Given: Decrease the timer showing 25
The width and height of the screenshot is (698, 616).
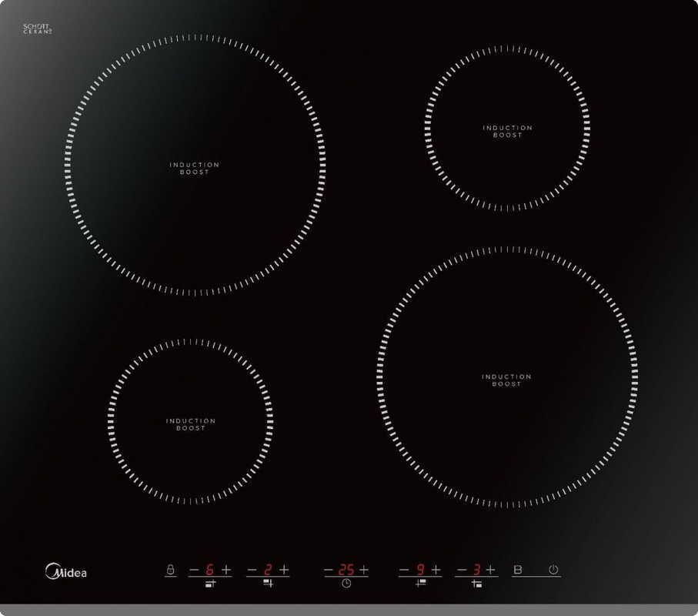Looking at the screenshot, I should coord(329,570).
